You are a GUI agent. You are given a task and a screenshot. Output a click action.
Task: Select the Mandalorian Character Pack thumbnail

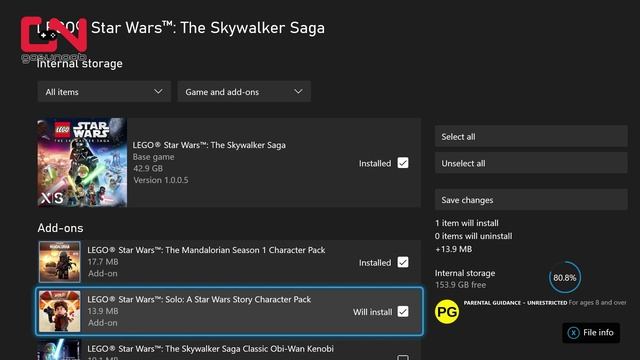60,262
